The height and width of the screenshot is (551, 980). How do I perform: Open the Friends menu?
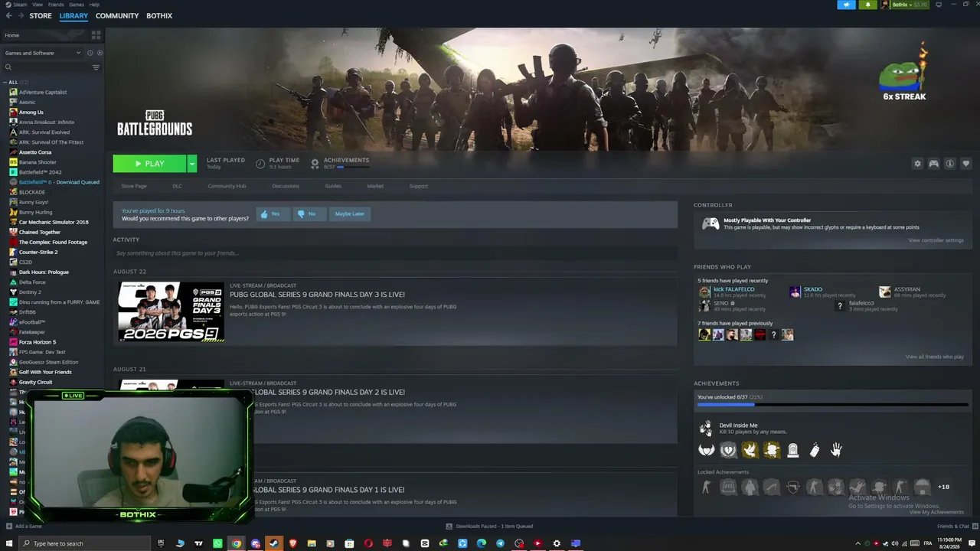tap(56, 5)
